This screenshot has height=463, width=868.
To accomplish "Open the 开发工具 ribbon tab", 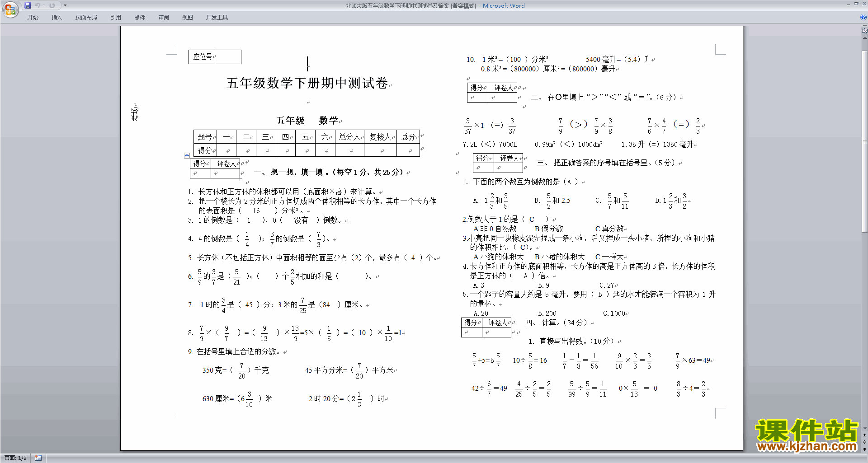I will click(x=217, y=18).
